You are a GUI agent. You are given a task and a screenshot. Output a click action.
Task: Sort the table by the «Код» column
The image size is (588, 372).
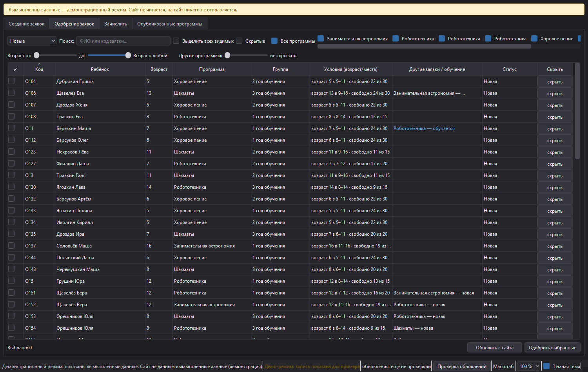39,69
